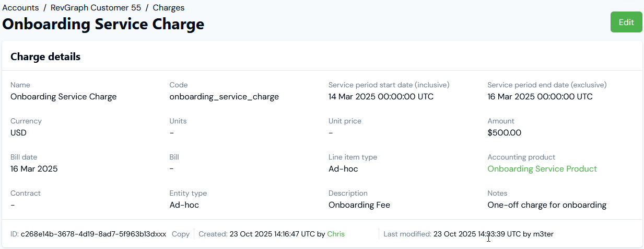The height and width of the screenshot is (249, 644).
Task: Click the Bill date value 16 Mar 2025
Action: pyautogui.click(x=34, y=169)
